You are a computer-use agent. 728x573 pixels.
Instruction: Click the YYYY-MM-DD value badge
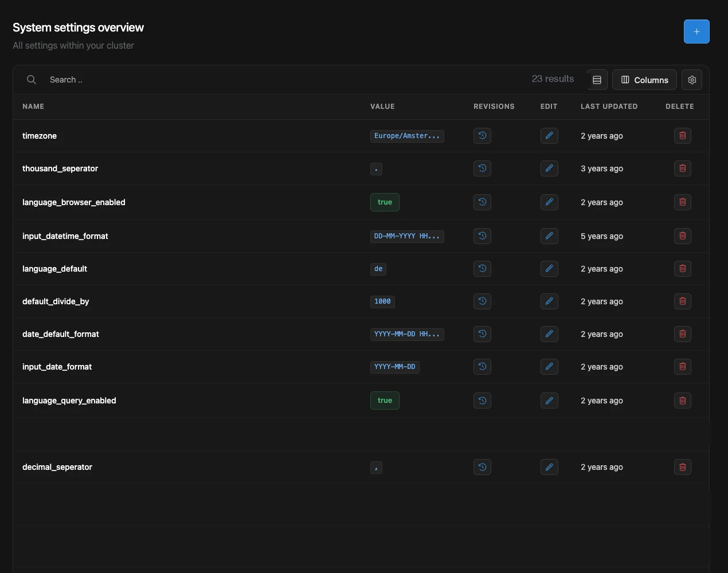(x=395, y=367)
